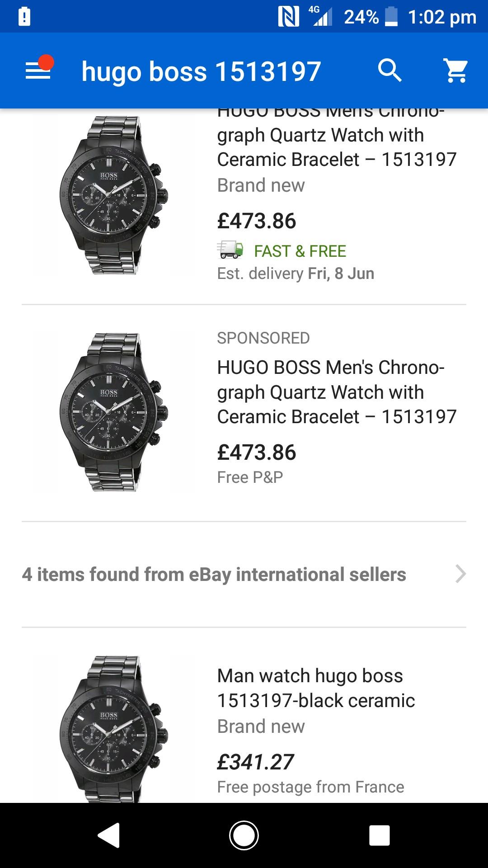Tap the FAST & FREE delivery truck icon
This screenshot has height=868, width=488.
coord(230,250)
